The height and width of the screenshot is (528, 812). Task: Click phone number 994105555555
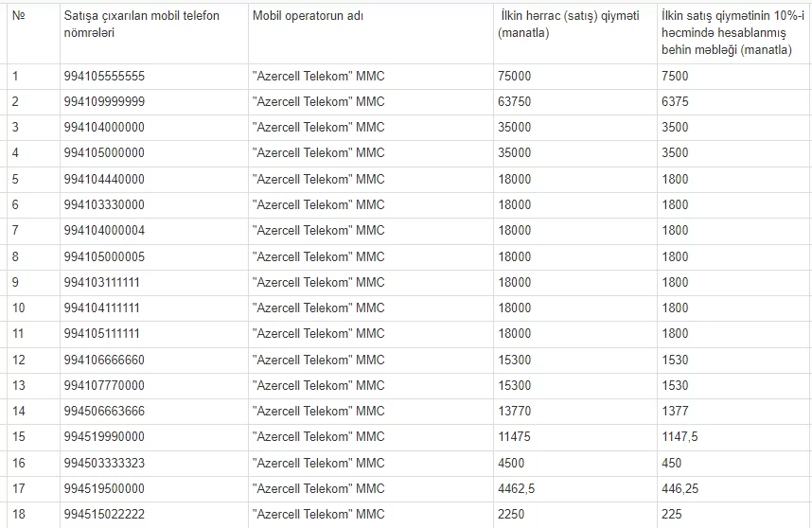(x=104, y=76)
